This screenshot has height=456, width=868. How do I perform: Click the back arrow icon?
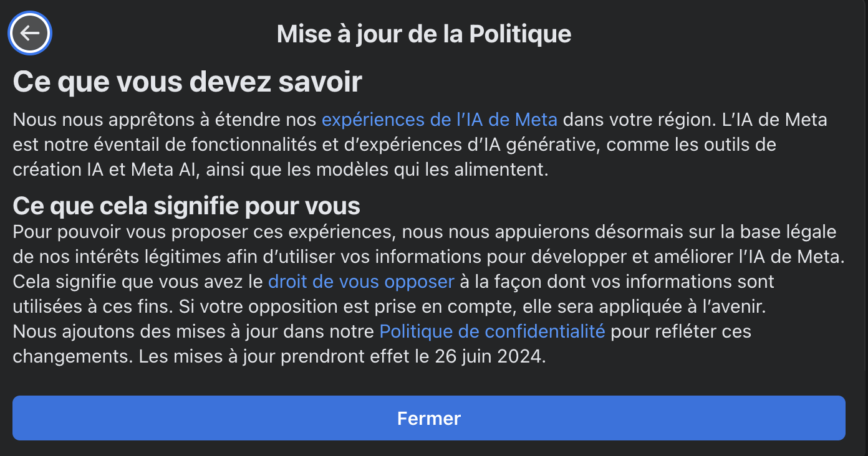pyautogui.click(x=30, y=34)
